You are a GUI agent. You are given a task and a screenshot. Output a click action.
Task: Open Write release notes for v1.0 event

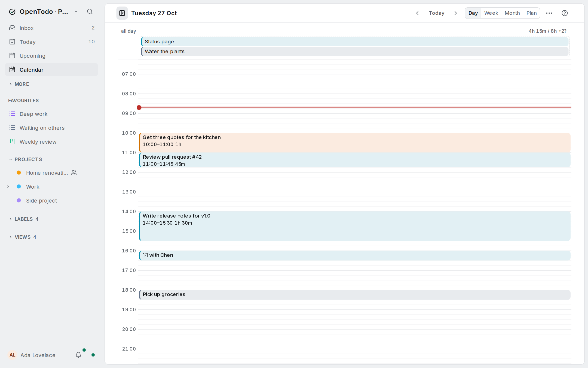click(355, 226)
